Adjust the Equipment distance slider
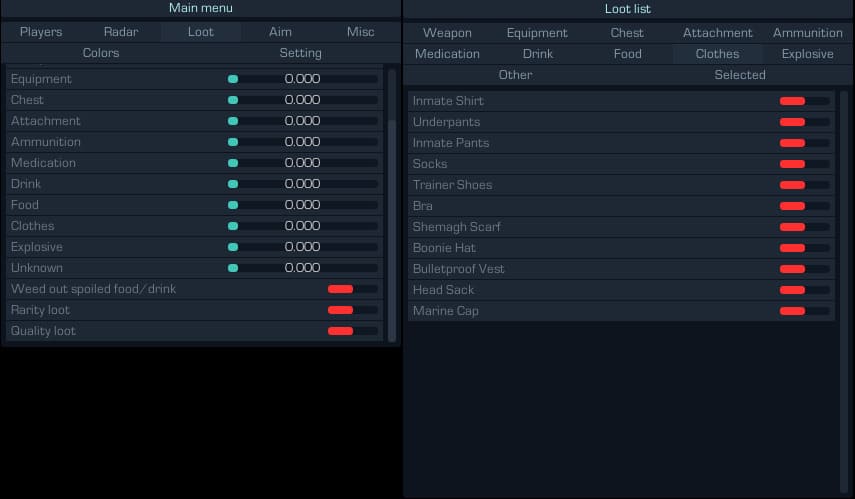The height and width of the screenshot is (499, 855). point(303,79)
